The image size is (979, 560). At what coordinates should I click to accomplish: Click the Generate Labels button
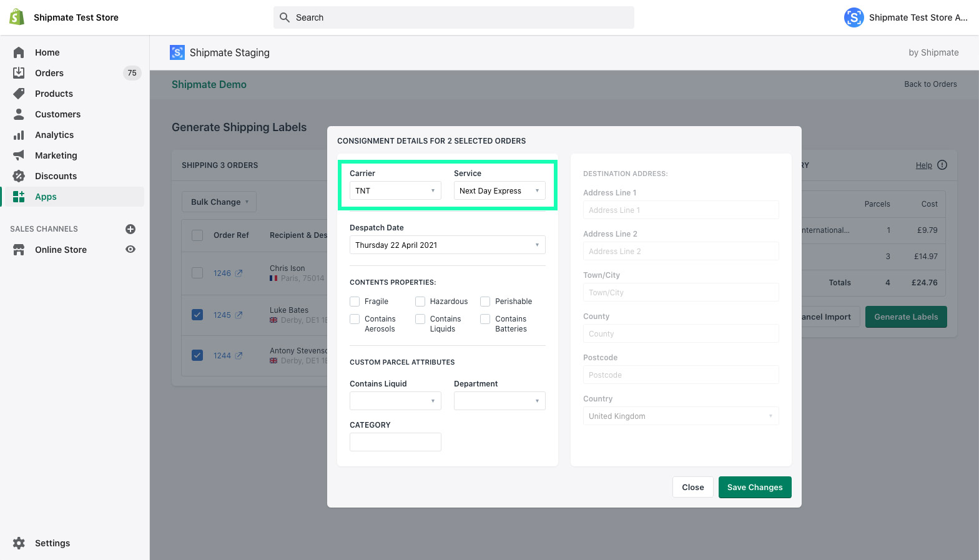point(906,317)
